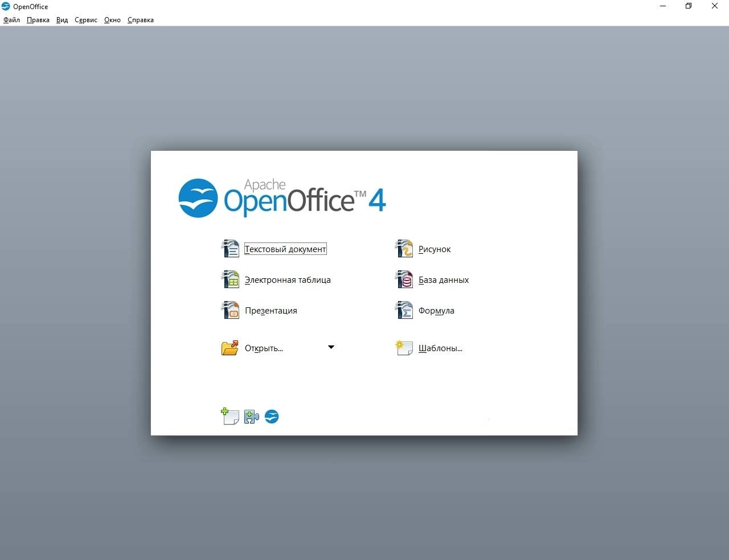Create a new Формула
729x560 pixels.
click(x=436, y=311)
